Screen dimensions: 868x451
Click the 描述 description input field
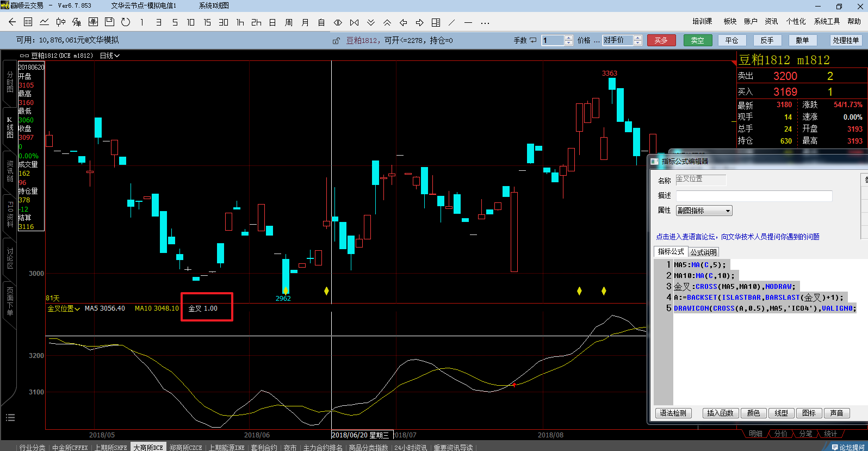[x=754, y=196]
